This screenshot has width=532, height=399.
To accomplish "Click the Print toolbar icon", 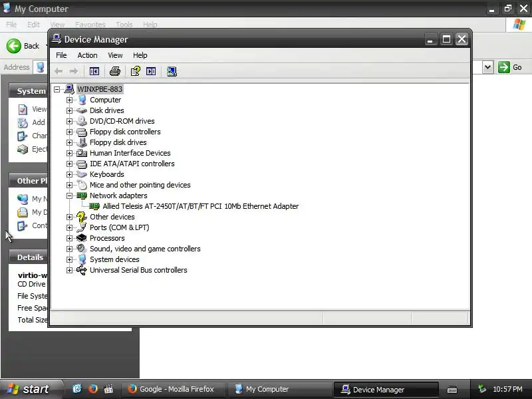I will [114, 71].
